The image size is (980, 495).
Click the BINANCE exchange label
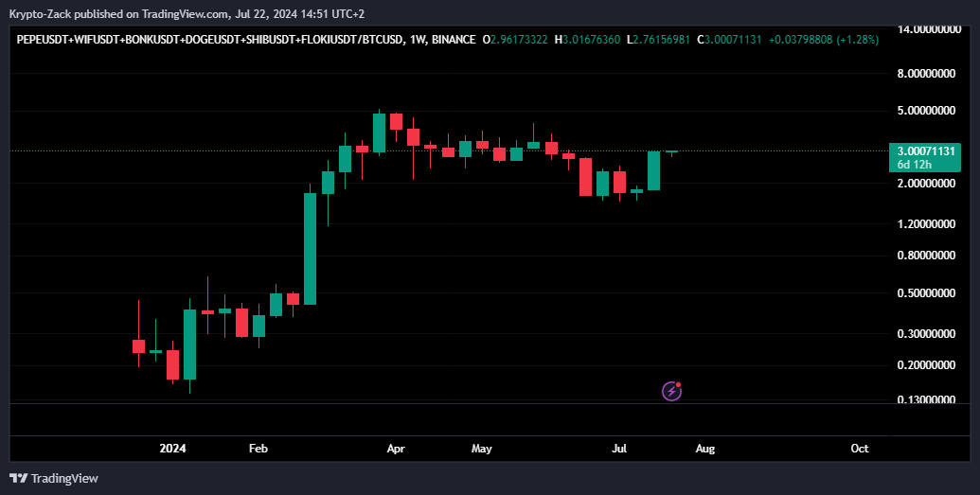454,40
